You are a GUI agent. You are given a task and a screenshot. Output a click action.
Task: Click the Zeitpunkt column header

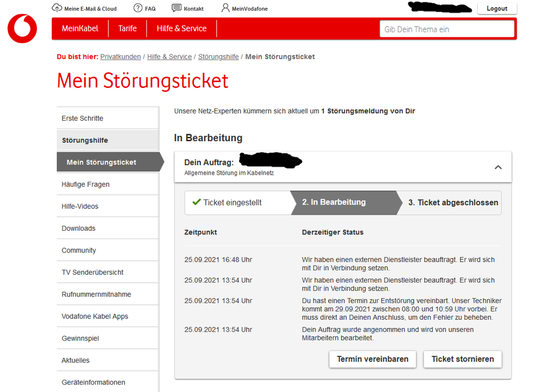200,232
